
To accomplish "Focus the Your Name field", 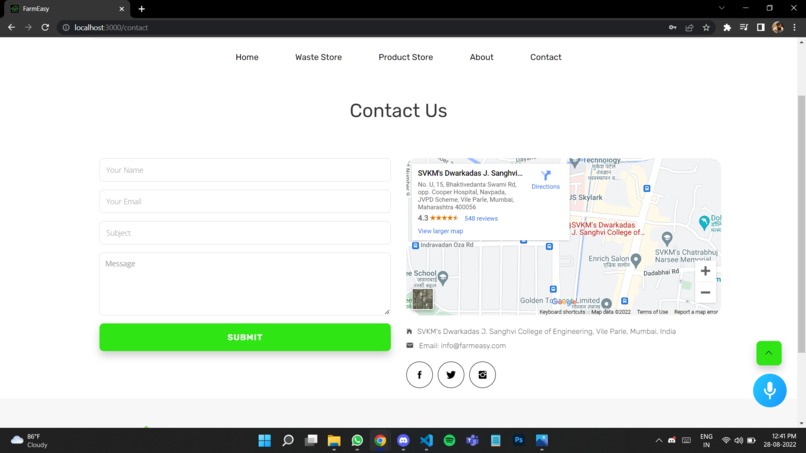I will click(x=245, y=170).
